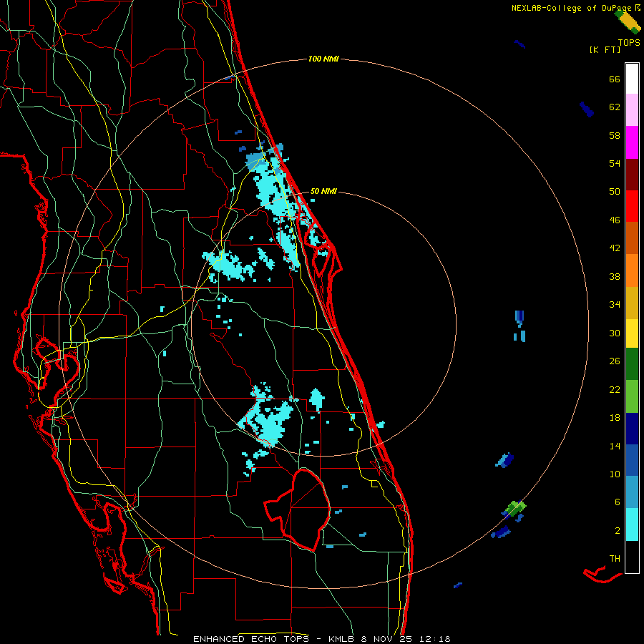
Task: Click the black TH swatch at the legend bottom
Action: (x=632, y=557)
